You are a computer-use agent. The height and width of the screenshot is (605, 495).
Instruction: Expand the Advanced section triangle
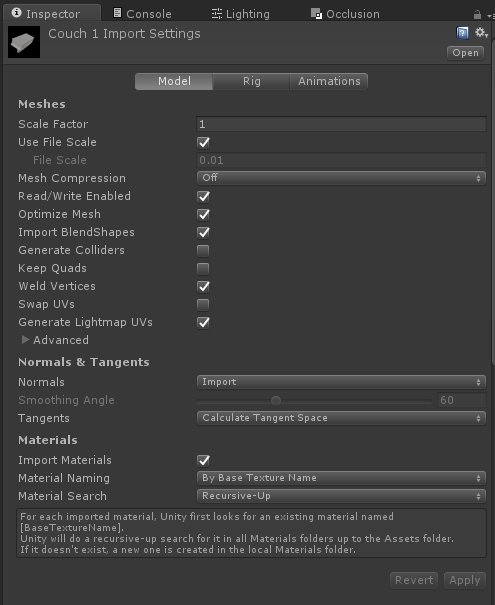tap(25, 340)
